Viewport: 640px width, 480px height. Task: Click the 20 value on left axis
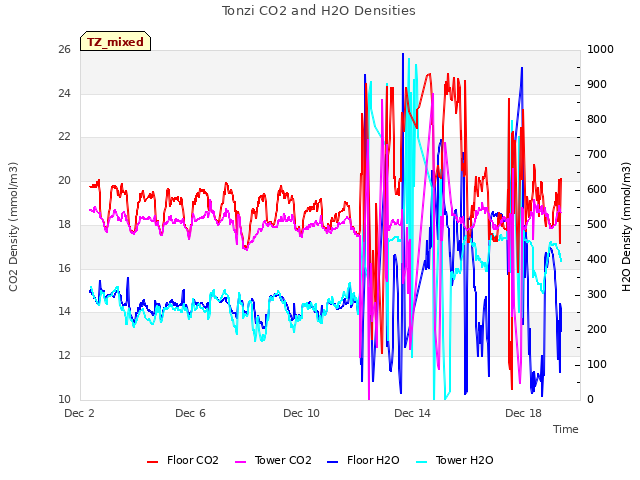coord(64,180)
